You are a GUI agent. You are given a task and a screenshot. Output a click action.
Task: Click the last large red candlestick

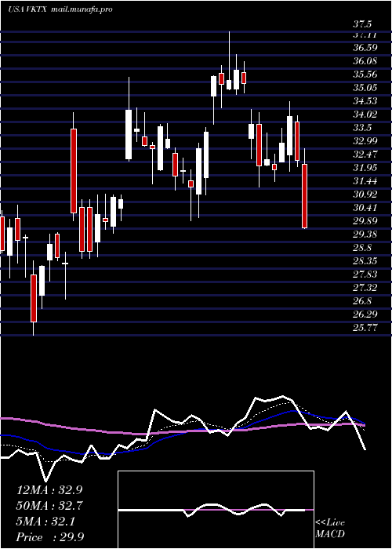[x=305, y=196]
